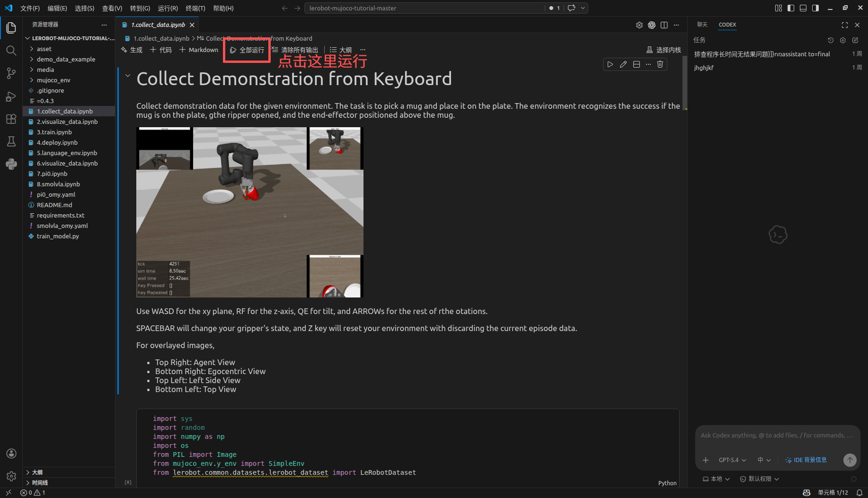The width and height of the screenshot is (868, 498).
Task: Open the Testing flask view
Action: coord(11,141)
